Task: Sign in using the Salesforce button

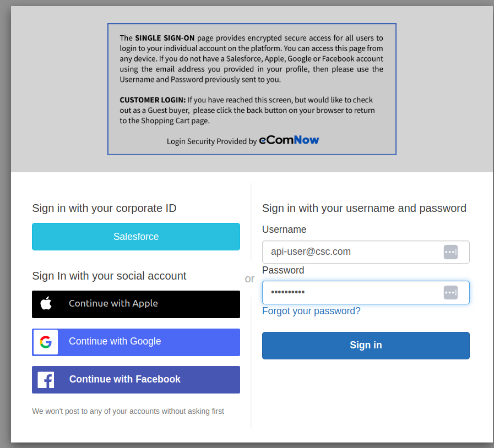Action: (x=135, y=236)
